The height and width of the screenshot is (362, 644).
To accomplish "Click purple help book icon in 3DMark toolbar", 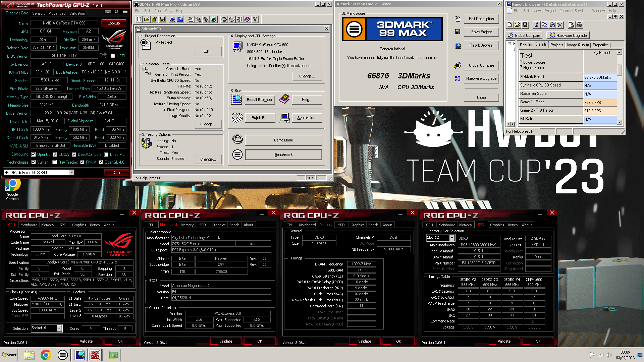I will pyautogui.click(x=247, y=19).
